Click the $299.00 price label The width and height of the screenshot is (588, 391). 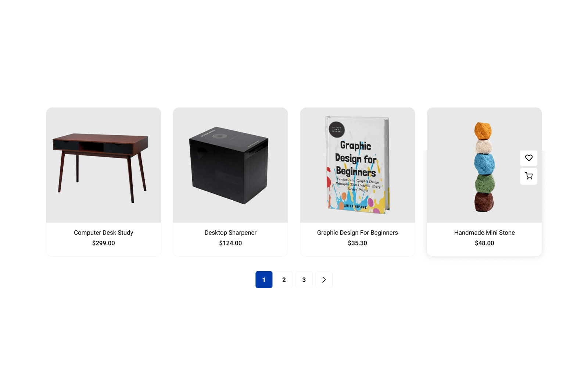104,243
